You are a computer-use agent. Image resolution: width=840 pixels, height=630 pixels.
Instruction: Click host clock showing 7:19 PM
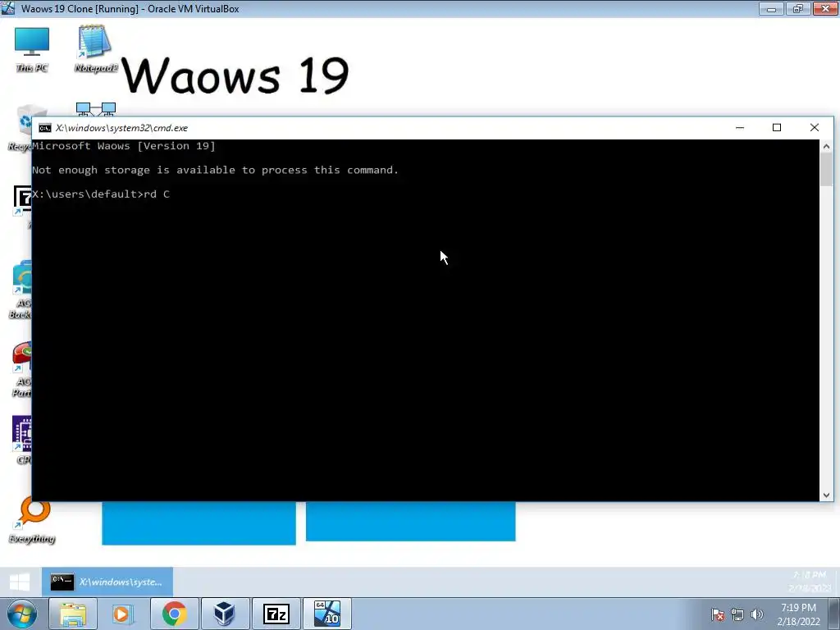pyautogui.click(x=798, y=614)
